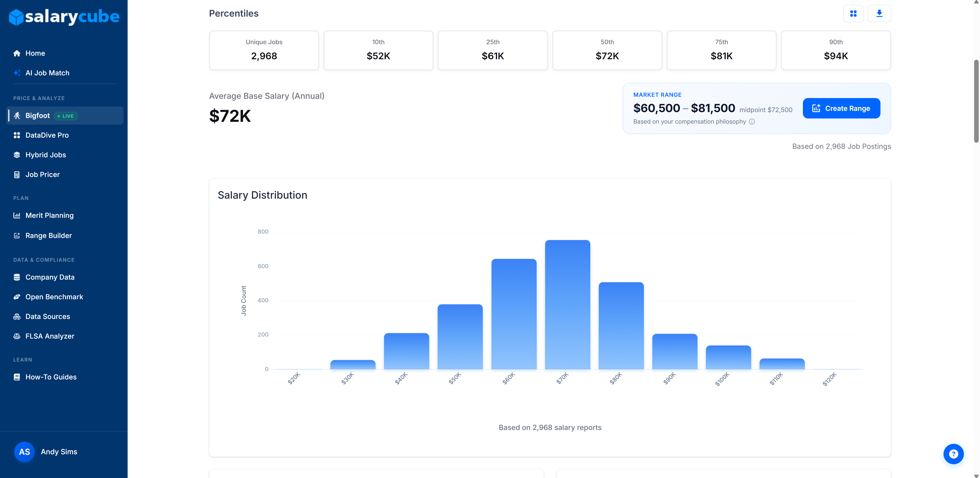Screen dimensions: 980x478
Task: Click the 10th percentile $52K card
Action: tap(378, 50)
